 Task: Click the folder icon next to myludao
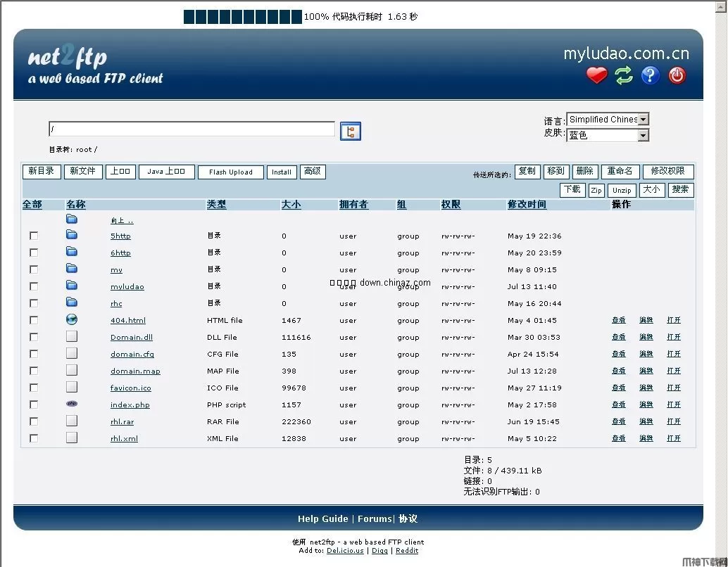click(x=71, y=285)
